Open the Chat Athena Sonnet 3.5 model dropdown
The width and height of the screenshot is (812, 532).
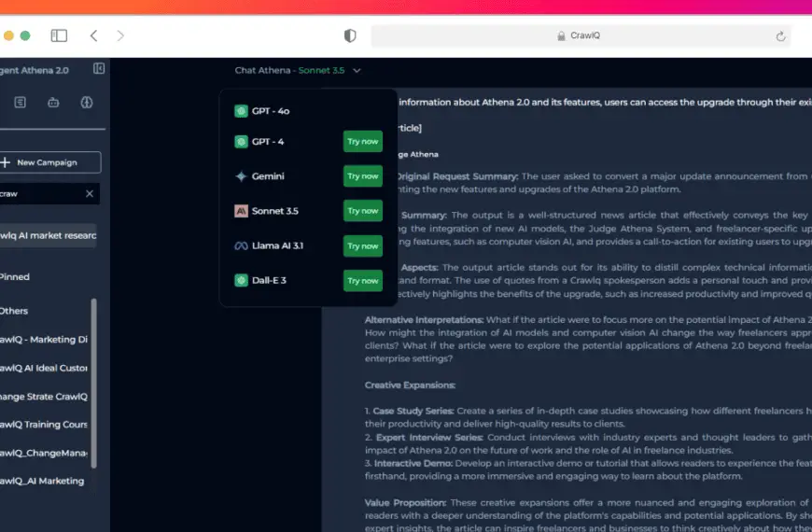[x=298, y=70]
